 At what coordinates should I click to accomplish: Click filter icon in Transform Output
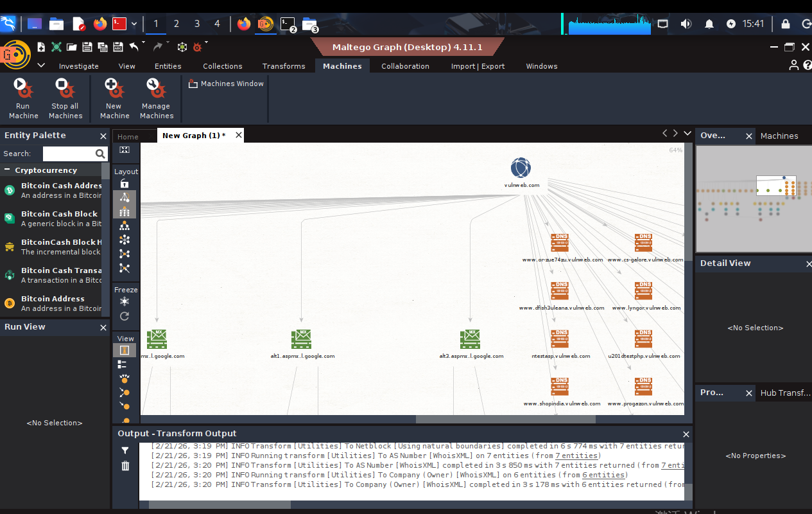[125, 450]
